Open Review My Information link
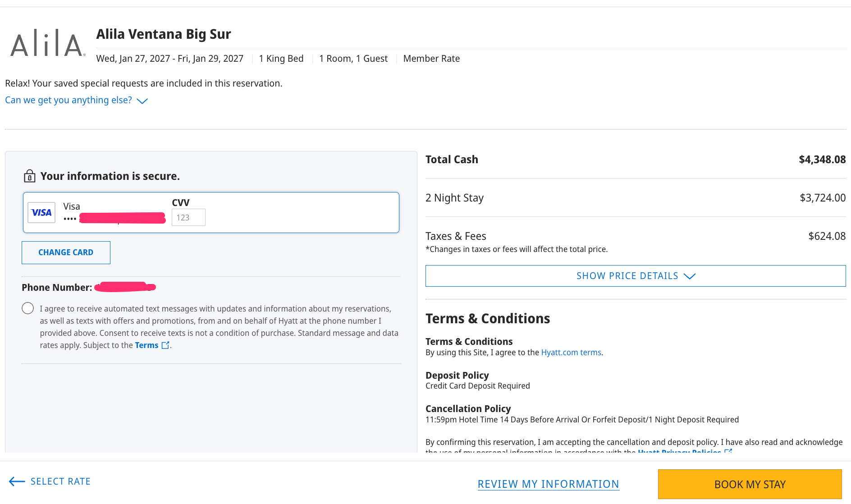 548,484
